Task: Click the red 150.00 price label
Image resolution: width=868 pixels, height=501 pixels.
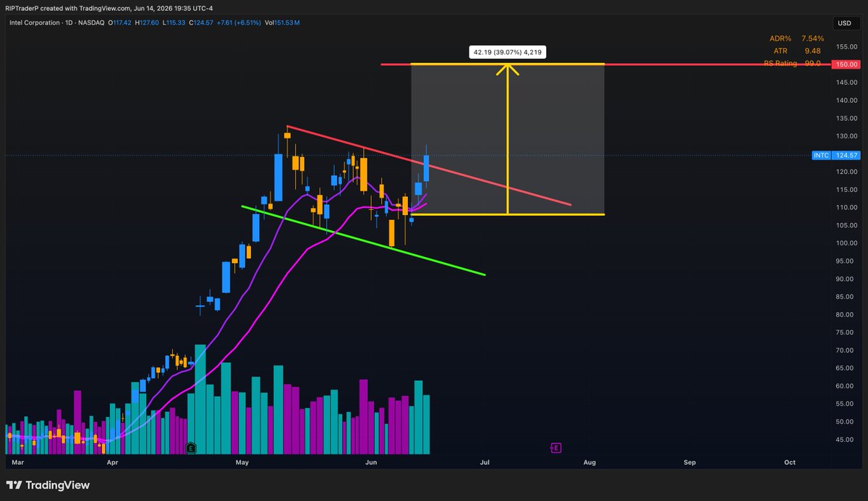Action: (x=846, y=64)
